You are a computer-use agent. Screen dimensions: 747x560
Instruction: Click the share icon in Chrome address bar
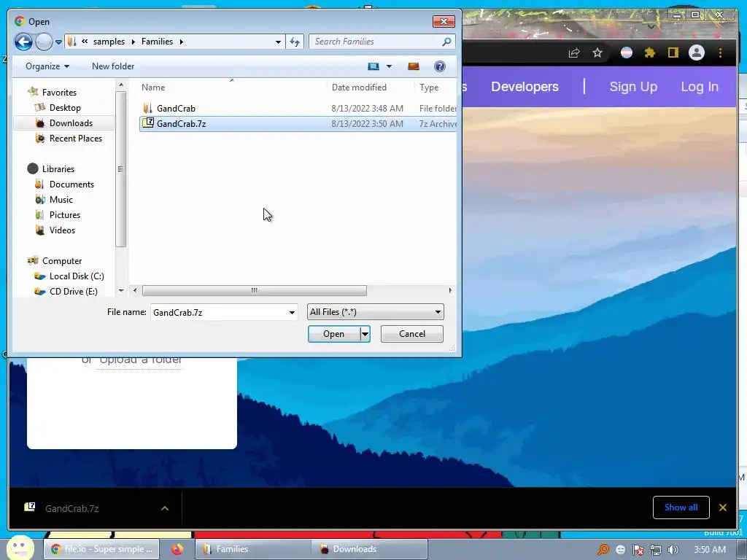coord(574,52)
